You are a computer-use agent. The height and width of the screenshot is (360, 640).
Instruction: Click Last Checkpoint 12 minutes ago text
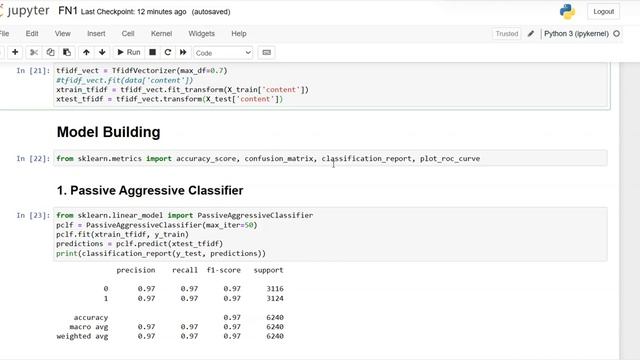point(133,12)
